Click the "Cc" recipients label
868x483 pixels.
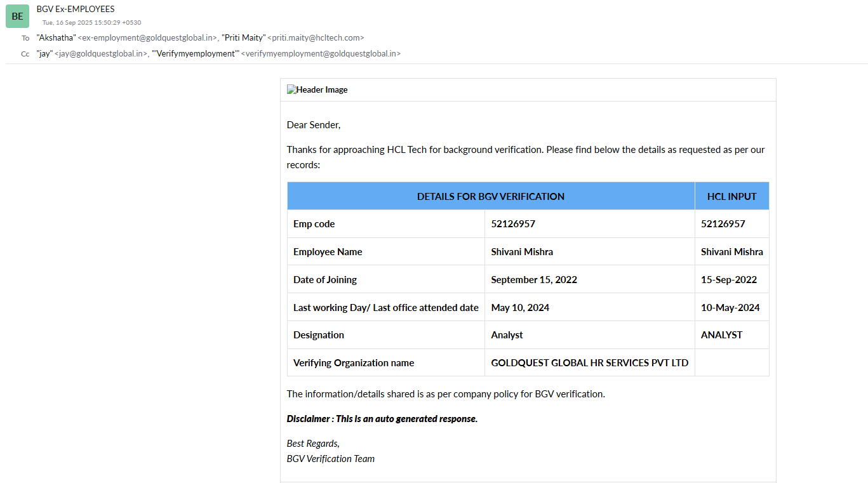point(25,54)
